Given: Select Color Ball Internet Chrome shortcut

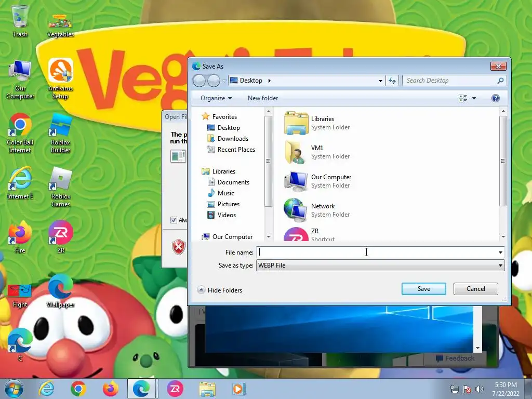Looking at the screenshot, I should pos(20,133).
